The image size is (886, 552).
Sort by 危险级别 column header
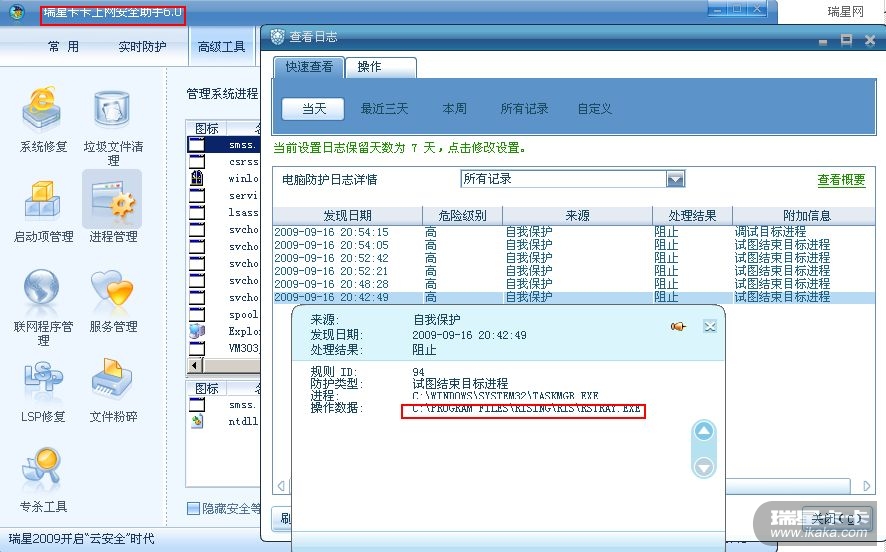[462, 215]
